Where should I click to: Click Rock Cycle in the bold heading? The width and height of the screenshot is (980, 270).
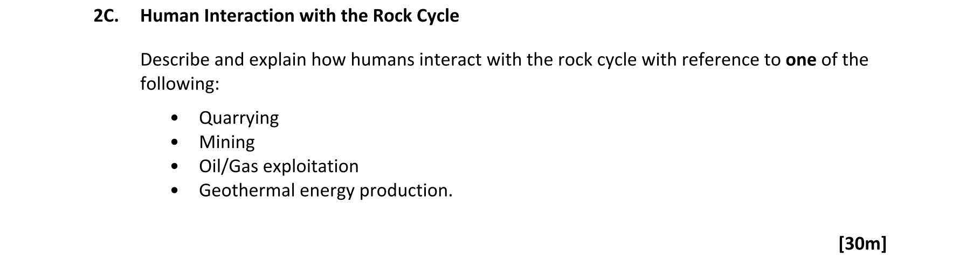point(416,16)
